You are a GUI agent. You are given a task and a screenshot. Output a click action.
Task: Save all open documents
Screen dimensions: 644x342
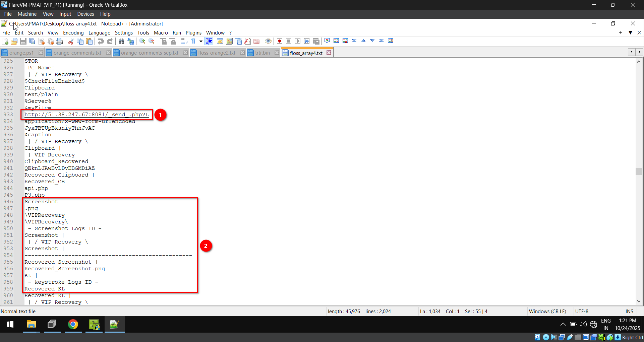32,41
